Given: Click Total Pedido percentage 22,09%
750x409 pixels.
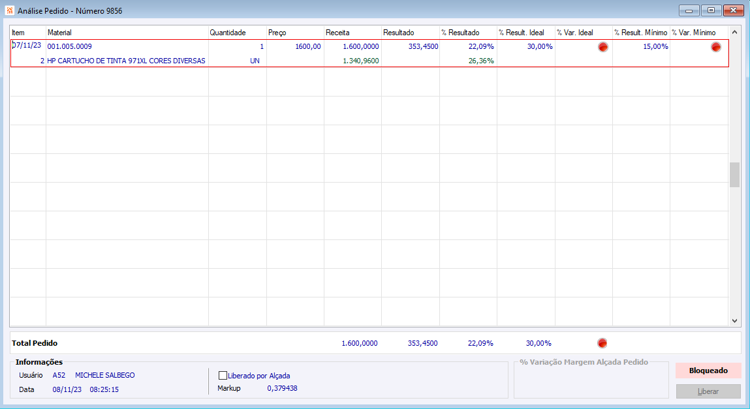Looking at the screenshot, I should click(481, 343).
